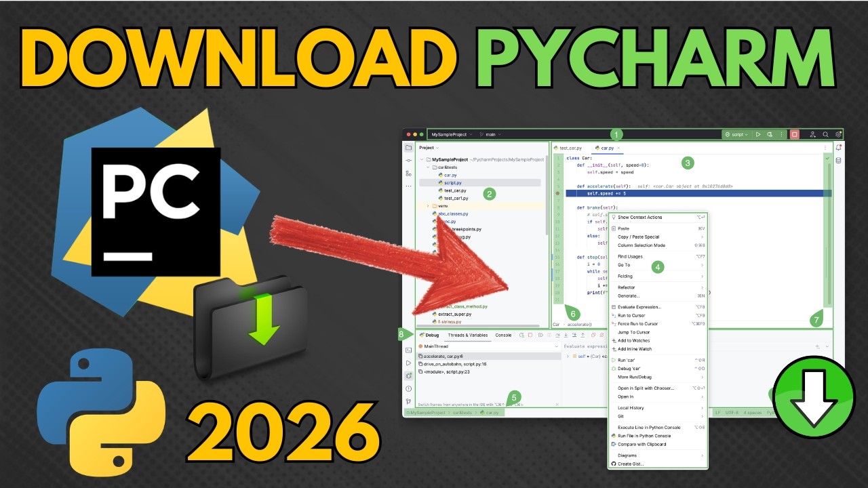The image size is (868, 488).
Task: Open the Git tool window icon
Action: point(408,401)
